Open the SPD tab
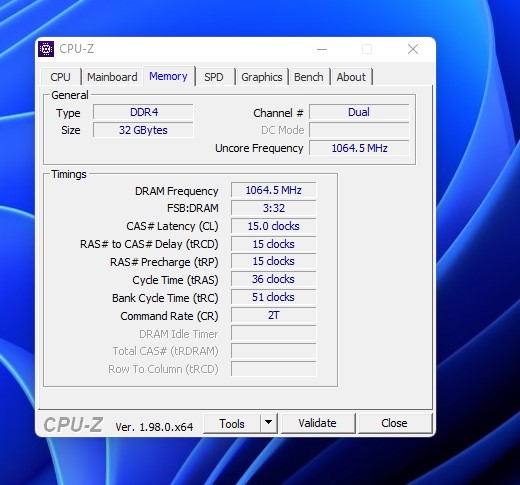This screenshot has width=520, height=485. click(214, 77)
